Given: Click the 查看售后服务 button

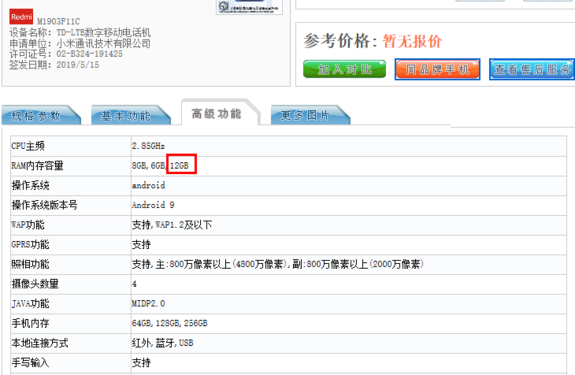Looking at the screenshot, I should click(x=532, y=69).
